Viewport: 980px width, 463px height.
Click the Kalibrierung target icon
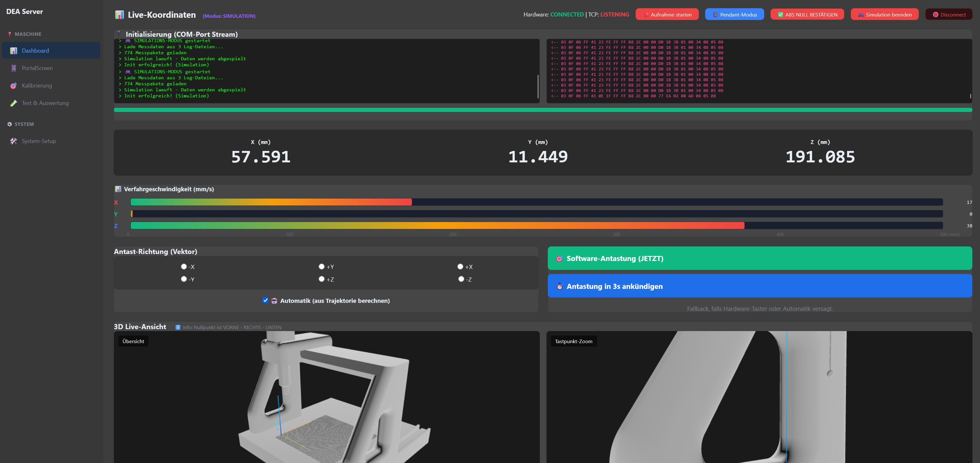(x=14, y=86)
